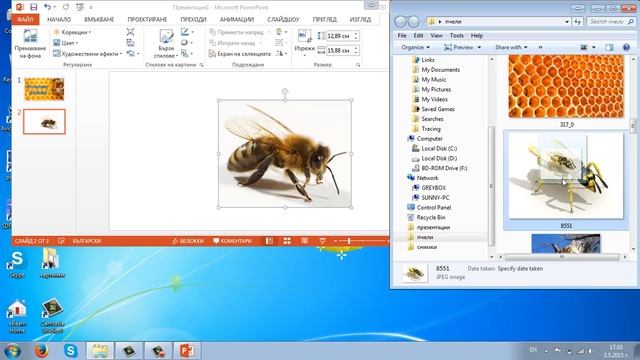Viewport: 640px width, 360px height.
Task: Click the Save icon in Quick Access toolbar
Action: point(33,7)
